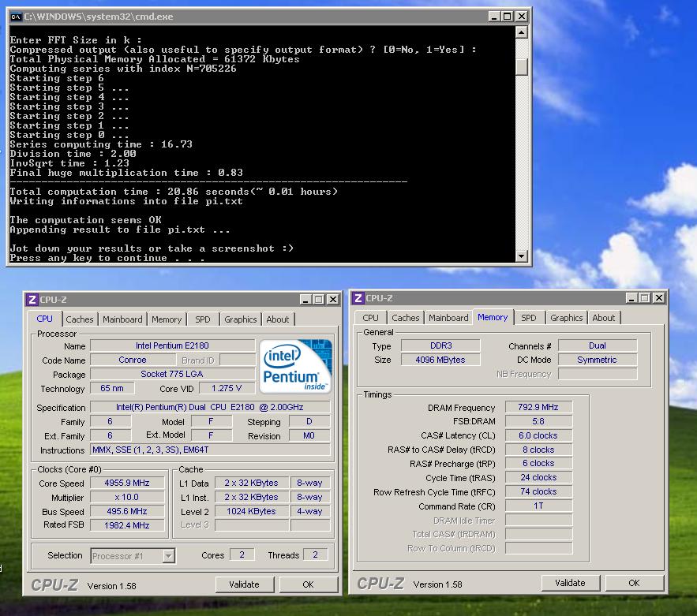Click cmd.exe window title bar
This screenshot has height=616, width=697.
click(x=269, y=17)
